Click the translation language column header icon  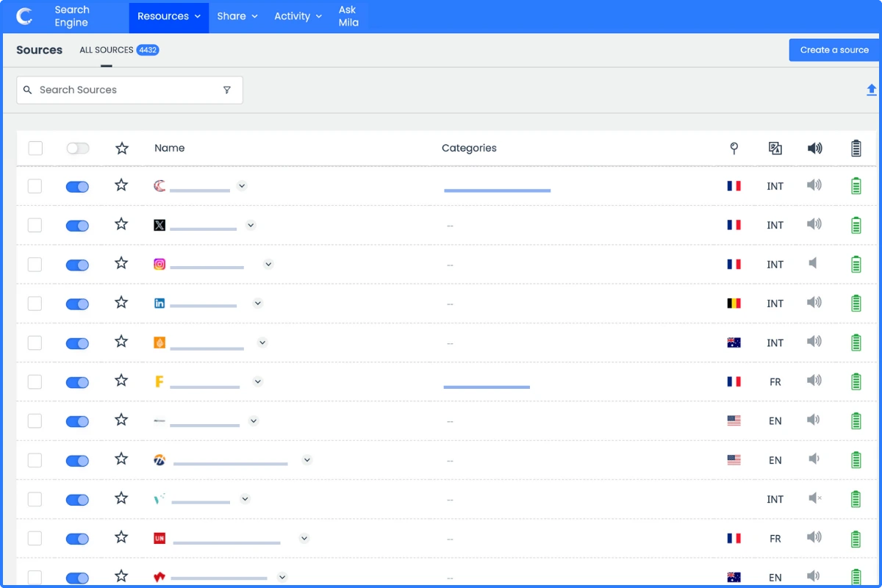click(775, 148)
